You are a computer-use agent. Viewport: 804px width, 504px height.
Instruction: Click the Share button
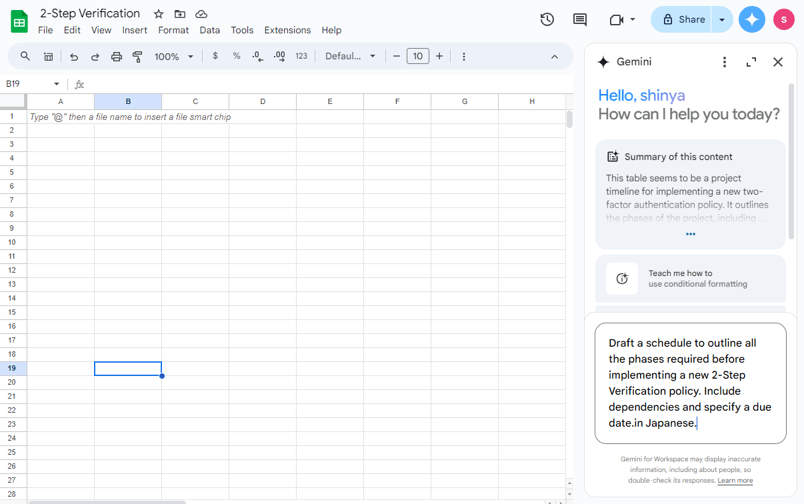tap(681, 19)
